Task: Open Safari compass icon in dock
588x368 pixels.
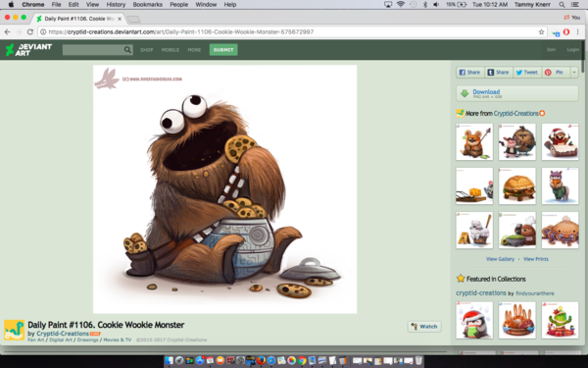Action: pyautogui.click(x=271, y=360)
